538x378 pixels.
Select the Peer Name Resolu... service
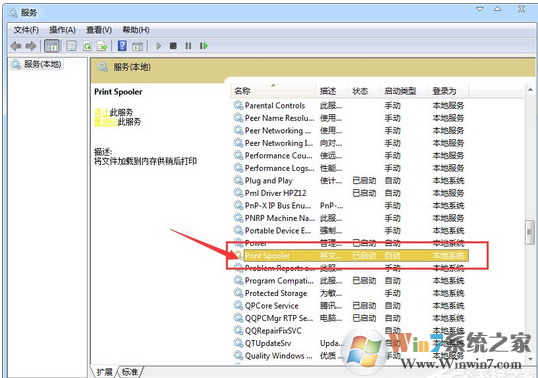350,118
